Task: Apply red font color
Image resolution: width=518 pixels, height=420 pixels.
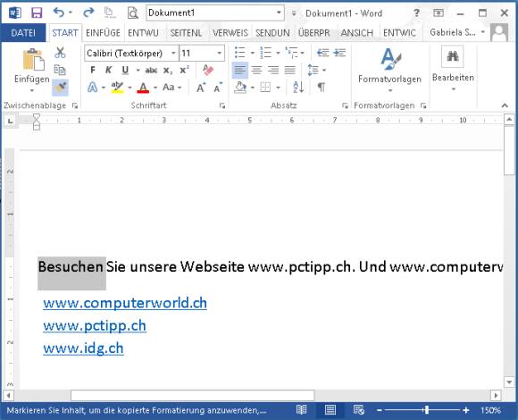Action: coord(143,88)
